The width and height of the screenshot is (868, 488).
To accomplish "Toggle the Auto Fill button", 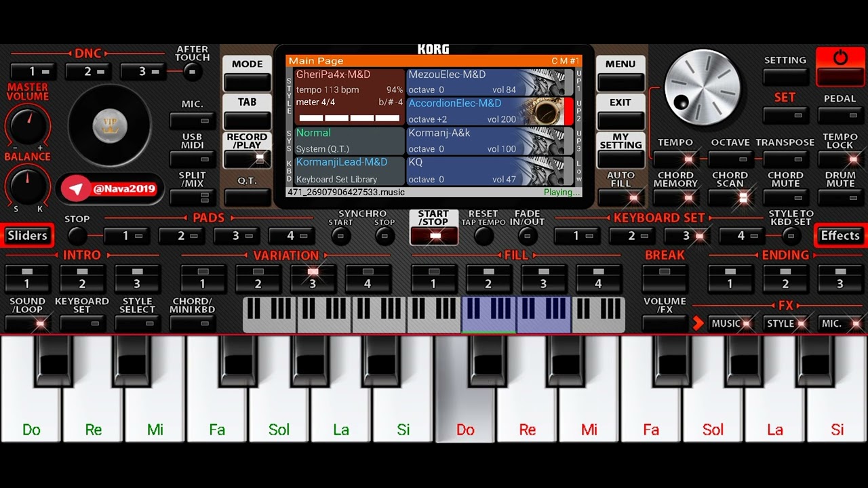I will (620, 197).
